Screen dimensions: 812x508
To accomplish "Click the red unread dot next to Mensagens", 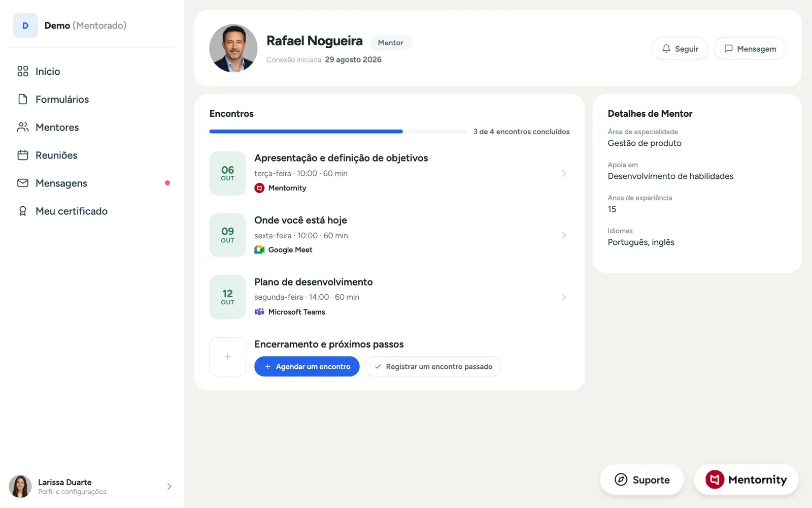I will point(167,183).
